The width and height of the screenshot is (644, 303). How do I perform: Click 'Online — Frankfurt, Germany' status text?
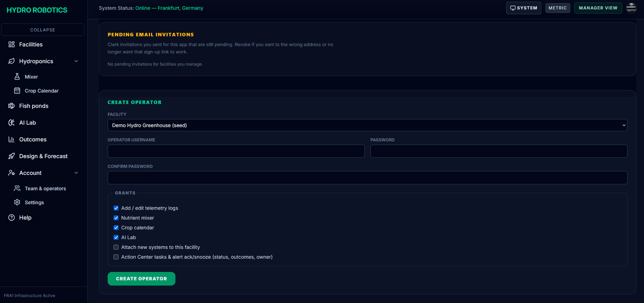169,8
